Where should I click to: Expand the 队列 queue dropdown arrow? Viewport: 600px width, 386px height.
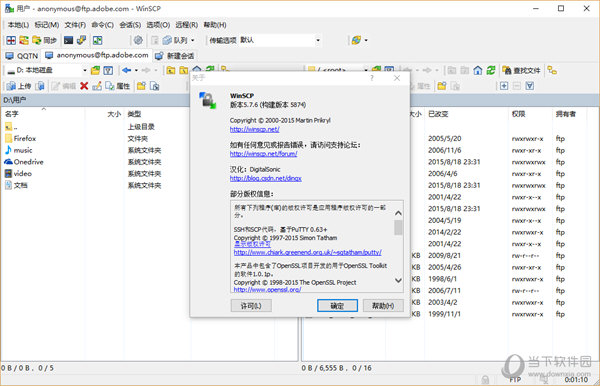(x=192, y=40)
